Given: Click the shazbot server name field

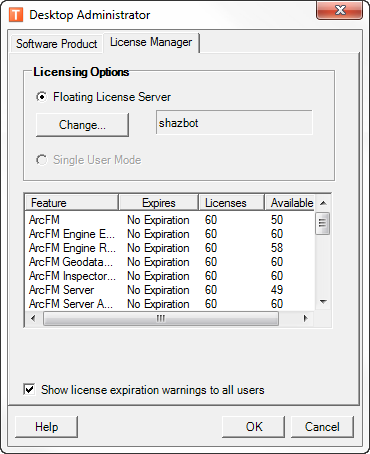Looking at the screenshot, I should pyautogui.click(x=234, y=123).
